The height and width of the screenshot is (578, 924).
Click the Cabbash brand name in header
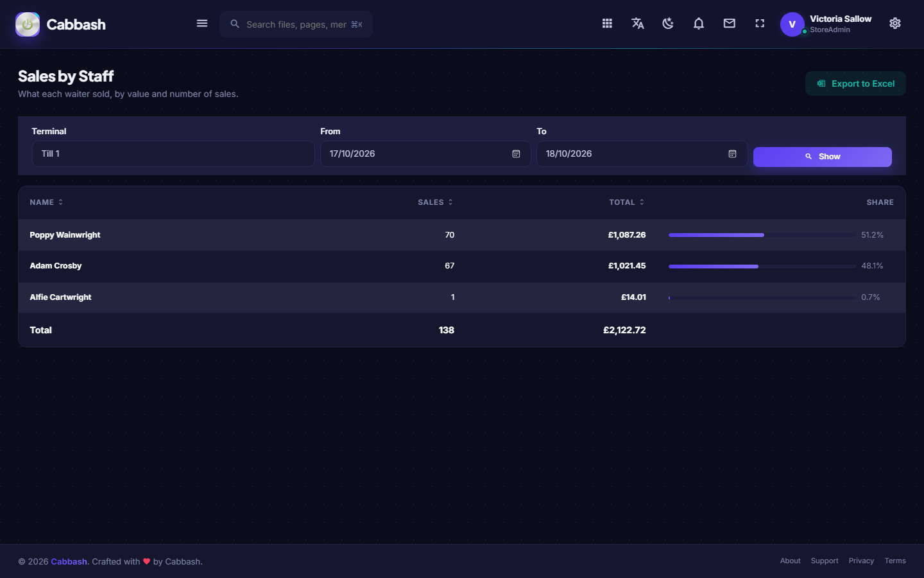[76, 24]
